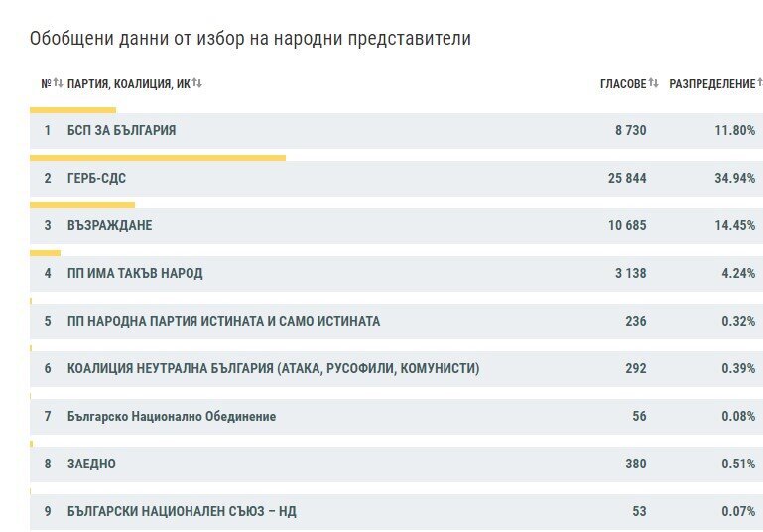Click the 25 844 votes value

click(627, 178)
